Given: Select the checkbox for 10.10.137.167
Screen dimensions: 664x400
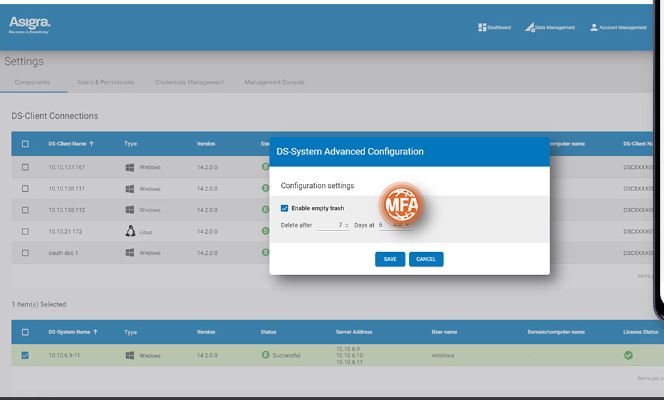Looking at the screenshot, I should [25, 167].
